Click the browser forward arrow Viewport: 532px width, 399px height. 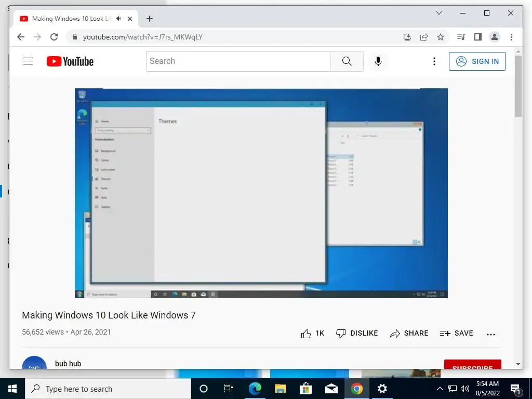click(37, 37)
